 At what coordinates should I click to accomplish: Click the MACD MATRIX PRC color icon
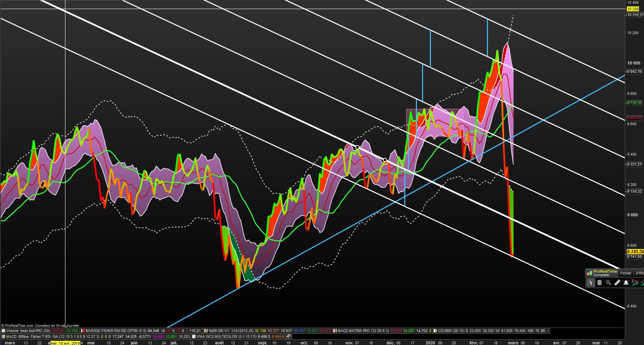(x=335, y=331)
